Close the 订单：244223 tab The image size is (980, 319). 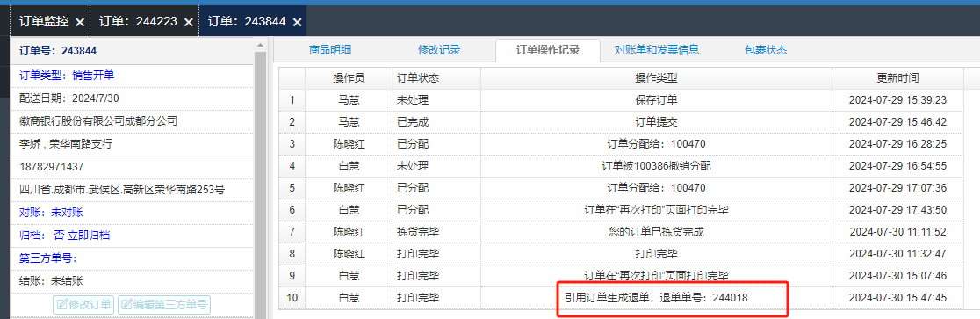point(188,22)
